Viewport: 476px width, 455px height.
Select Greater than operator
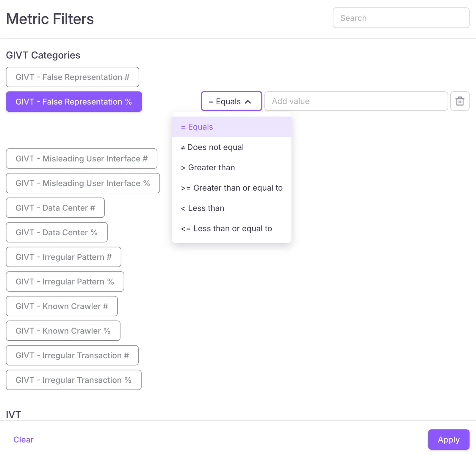[231, 168]
